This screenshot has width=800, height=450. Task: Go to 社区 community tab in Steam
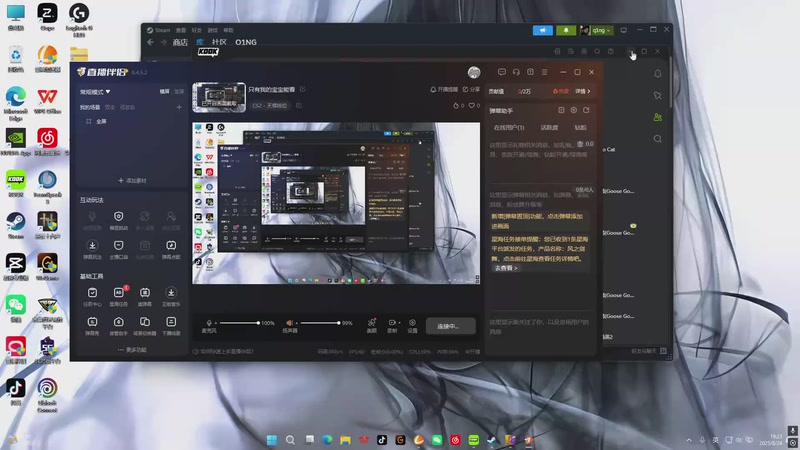[219, 42]
